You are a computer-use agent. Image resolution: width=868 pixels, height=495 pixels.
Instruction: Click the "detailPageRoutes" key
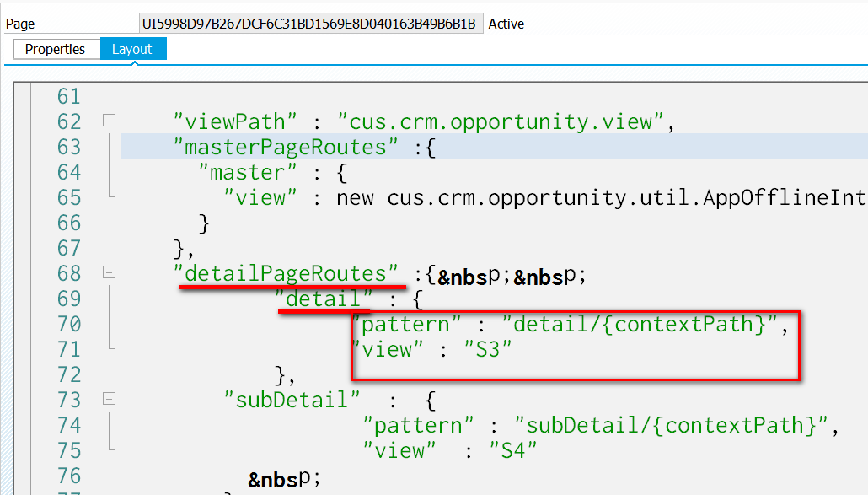click(286, 273)
